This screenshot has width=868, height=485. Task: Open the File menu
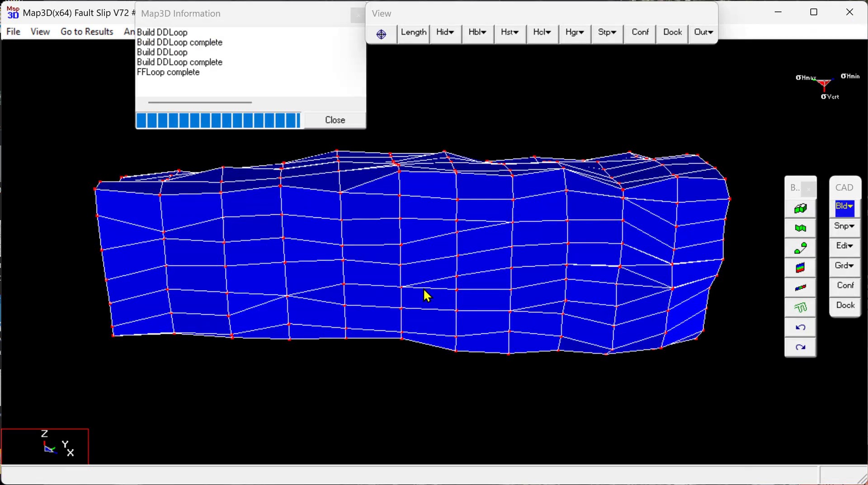pyautogui.click(x=14, y=32)
